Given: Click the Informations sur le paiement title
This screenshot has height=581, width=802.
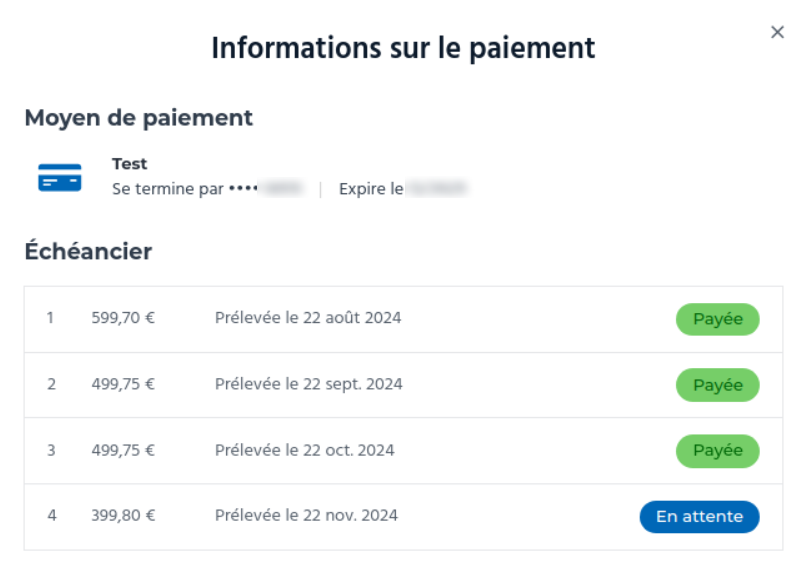Looking at the screenshot, I should [403, 49].
